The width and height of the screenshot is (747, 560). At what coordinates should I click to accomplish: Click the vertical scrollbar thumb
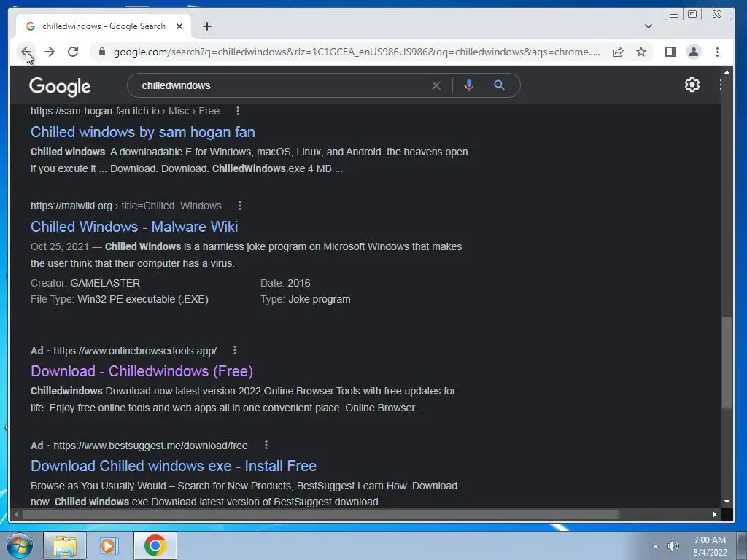tap(726, 363)
